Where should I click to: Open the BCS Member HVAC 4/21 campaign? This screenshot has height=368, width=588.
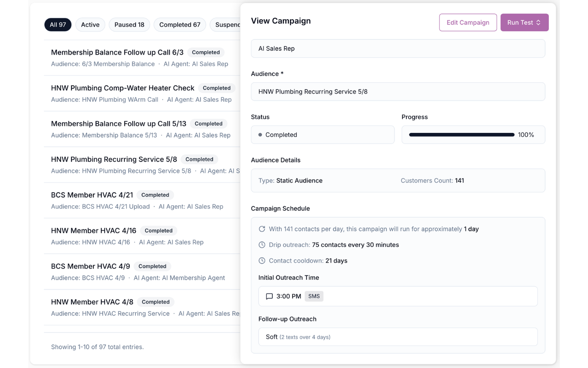[92, 195]
